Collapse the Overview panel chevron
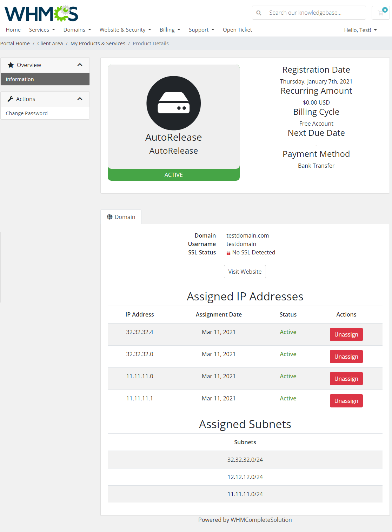 (80, 65)
